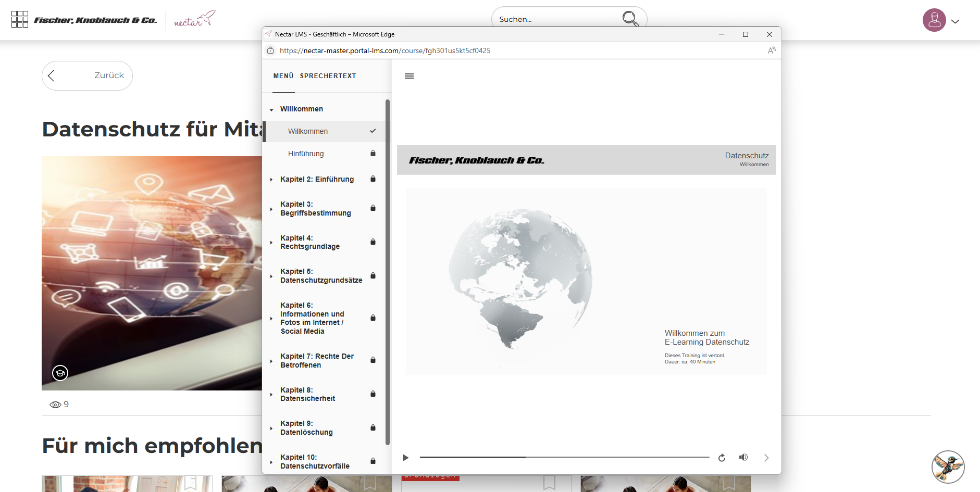This screenshot has width=980, height=492.
Task: Select the MENÜ tab
Action: click(x=283, y=76)
